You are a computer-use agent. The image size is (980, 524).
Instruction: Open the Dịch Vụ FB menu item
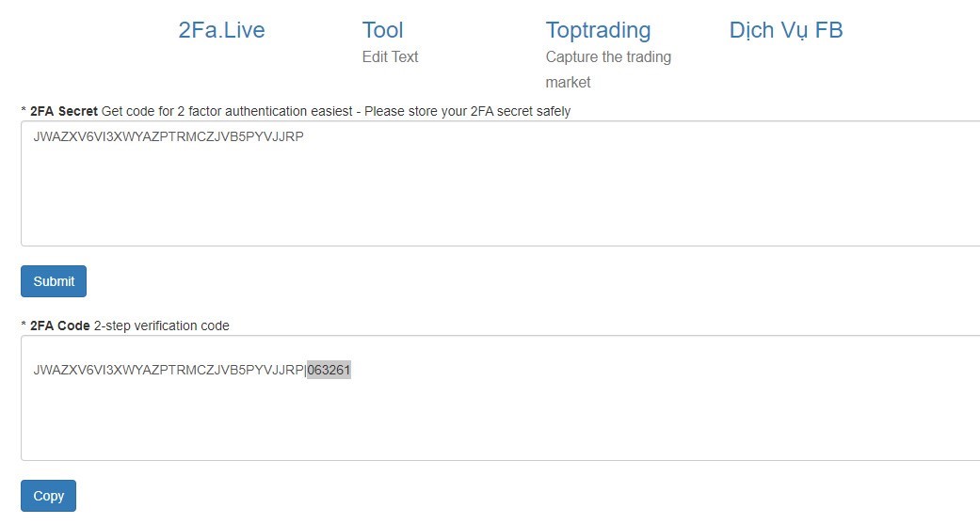[786, 30]
